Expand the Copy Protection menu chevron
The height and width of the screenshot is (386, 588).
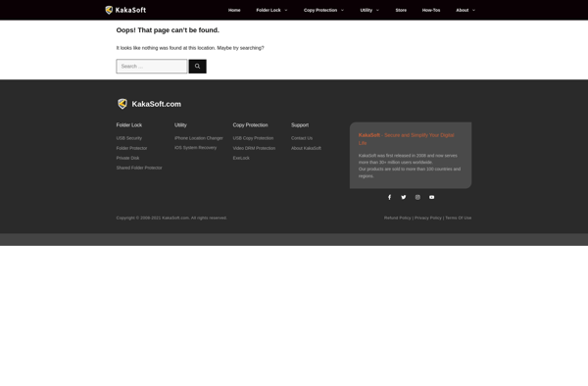click(x=342, y=10)
